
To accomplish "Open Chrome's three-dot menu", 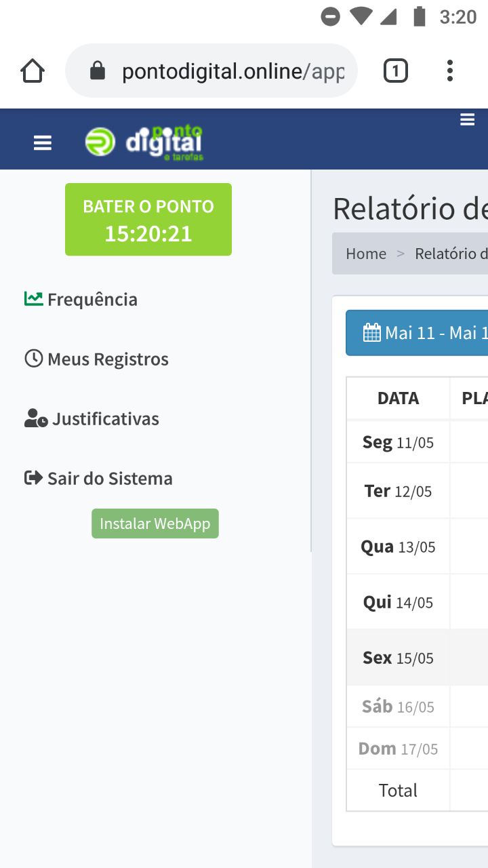I will [449, 70].
